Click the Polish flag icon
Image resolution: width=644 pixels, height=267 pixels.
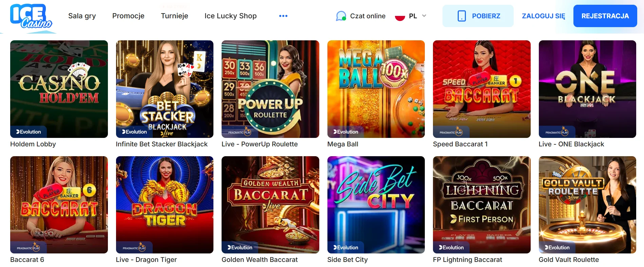coord(400,16)
